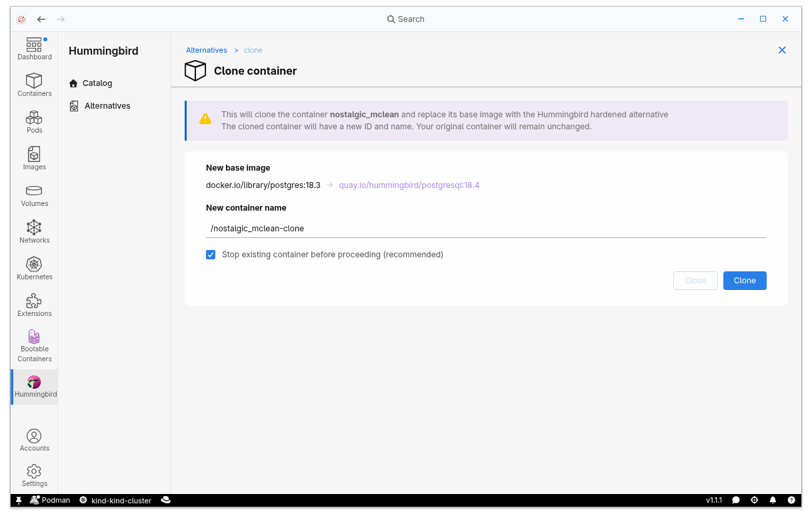Open the Accounts page
The image size is (812, 528).
click(x=34, y=440)
